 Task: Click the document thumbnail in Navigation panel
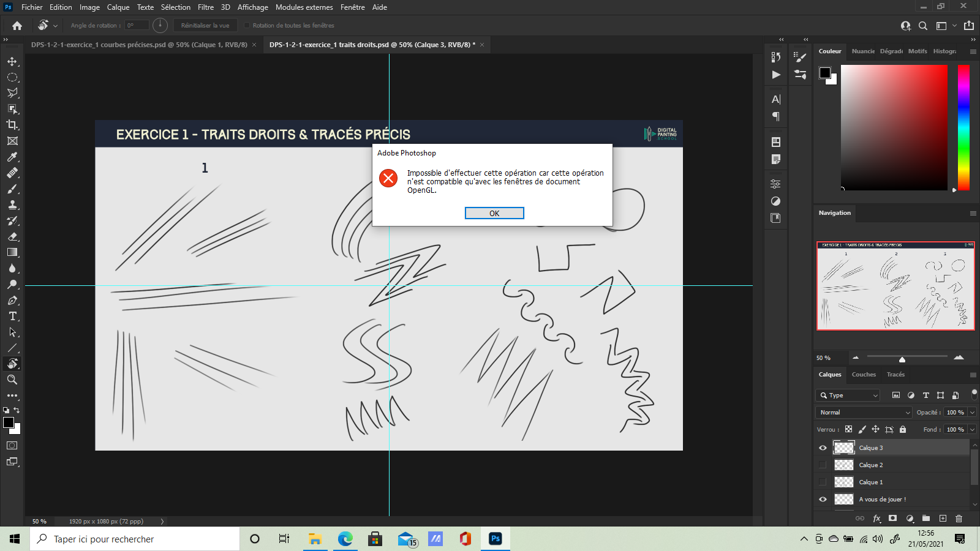coord(895,287)
